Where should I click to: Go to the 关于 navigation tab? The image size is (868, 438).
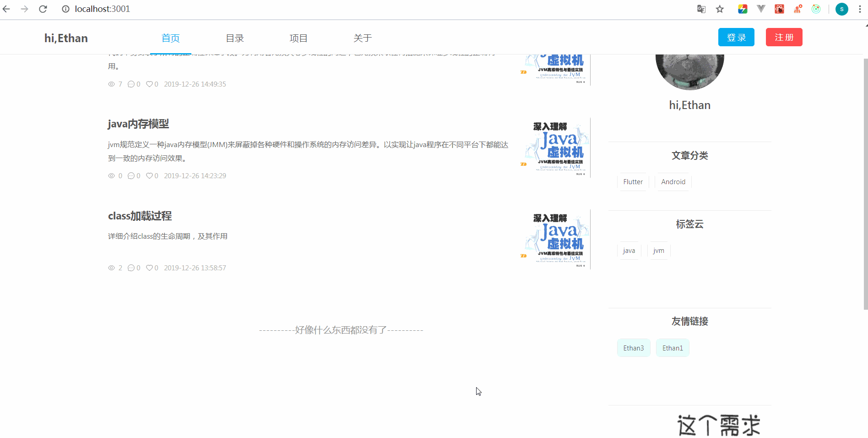pos(363,38)
